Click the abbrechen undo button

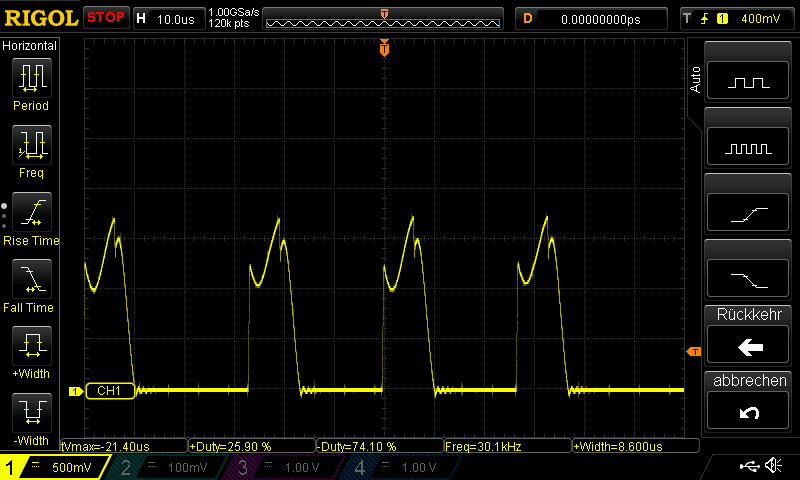(748, 411)
